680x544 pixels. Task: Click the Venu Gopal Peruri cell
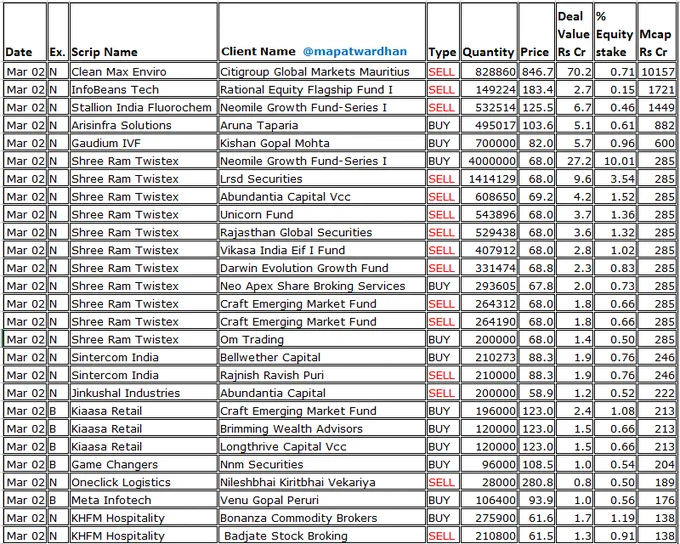point(322,500)
